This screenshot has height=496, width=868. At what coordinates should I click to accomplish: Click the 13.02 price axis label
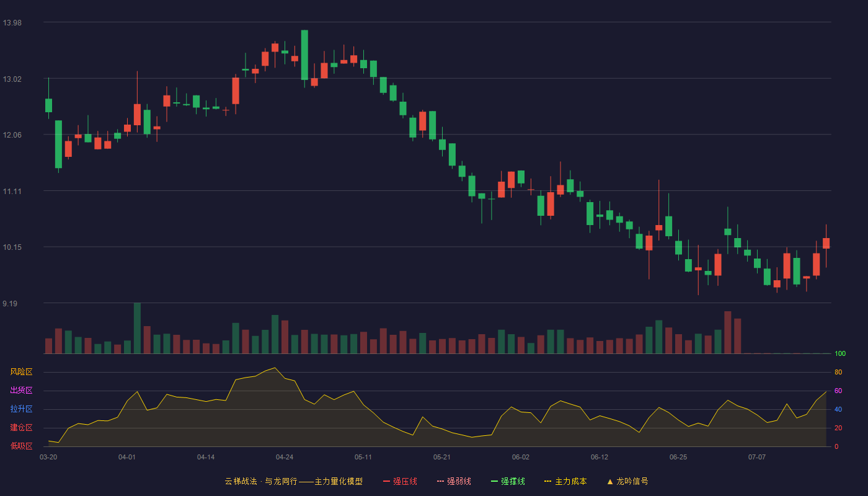tap(12, 79)
